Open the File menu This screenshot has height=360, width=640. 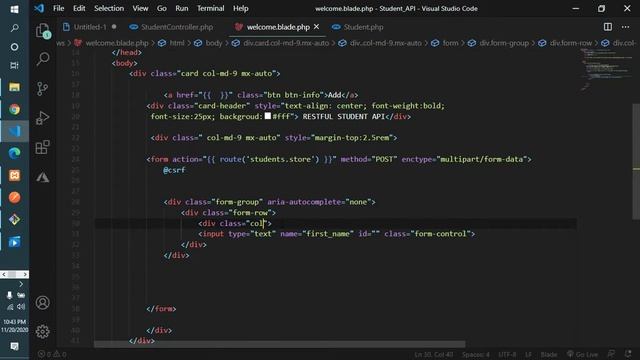coord(58,8)
